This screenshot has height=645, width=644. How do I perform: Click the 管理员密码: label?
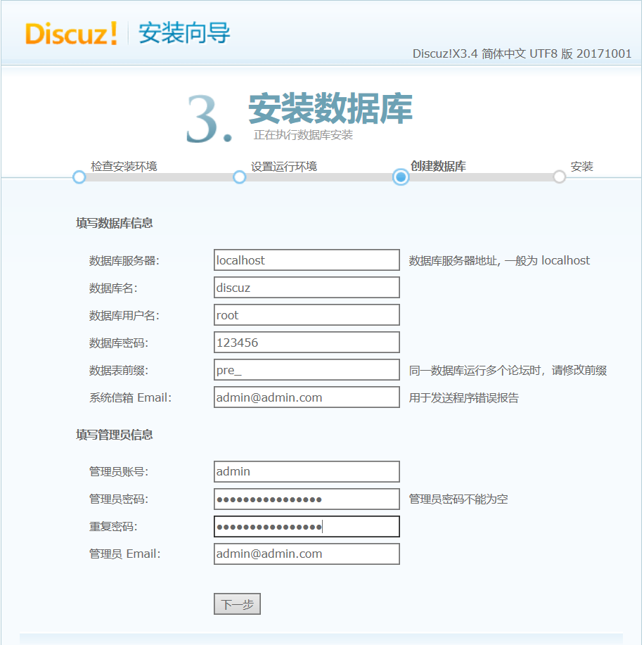coord(118,499)
